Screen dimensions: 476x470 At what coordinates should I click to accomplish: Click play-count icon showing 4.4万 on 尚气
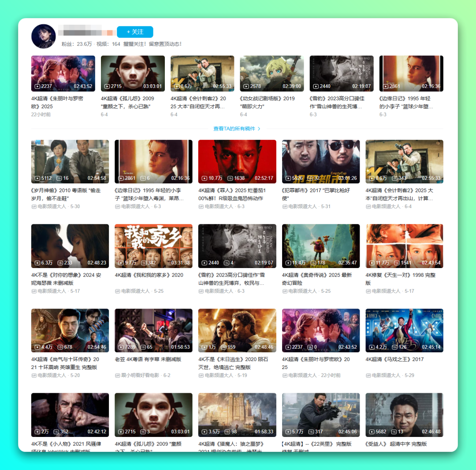pos(37,347)
